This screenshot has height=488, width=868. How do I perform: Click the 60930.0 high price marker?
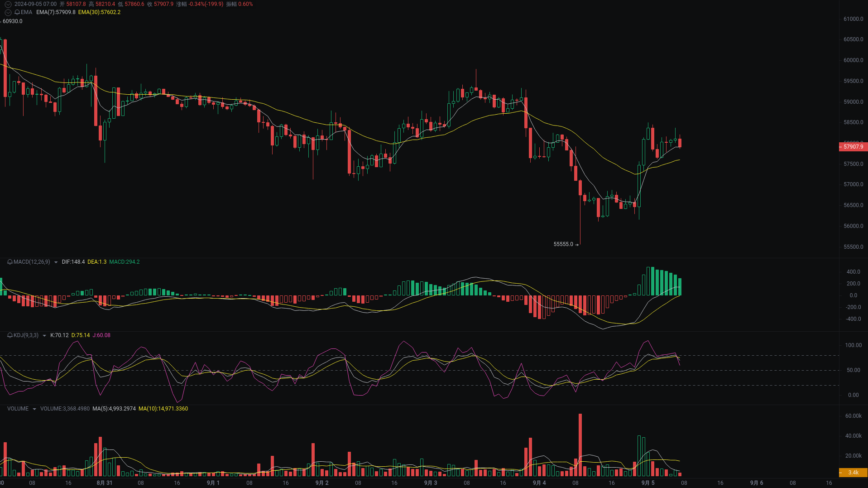tap(13, 21)
